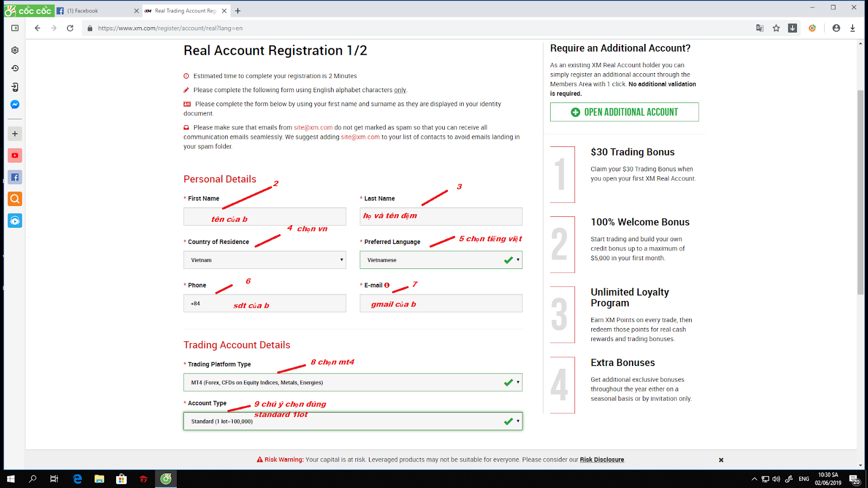Image resolution: width=868 pixels, height=488 pixels.
Task: Click the browser address bar URL
Action: [170, 28]
